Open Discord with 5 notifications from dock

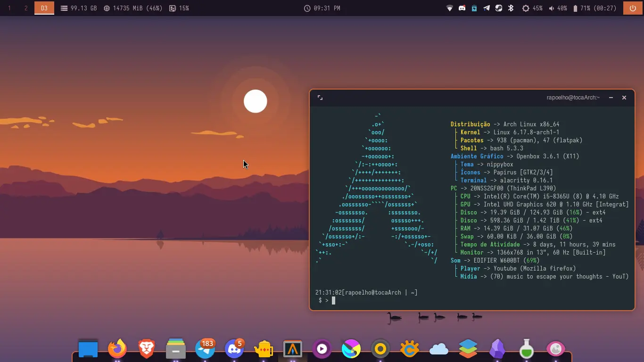(x=234, y=349)
